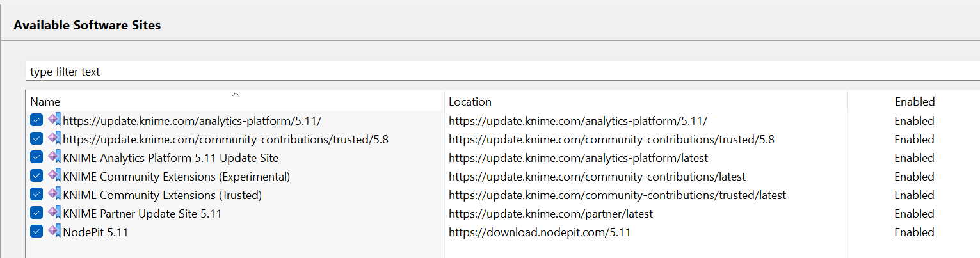Sort by the Location column header
Image resolution: width=980 pixels, height=258 pixels.
(x=470, y=102)
